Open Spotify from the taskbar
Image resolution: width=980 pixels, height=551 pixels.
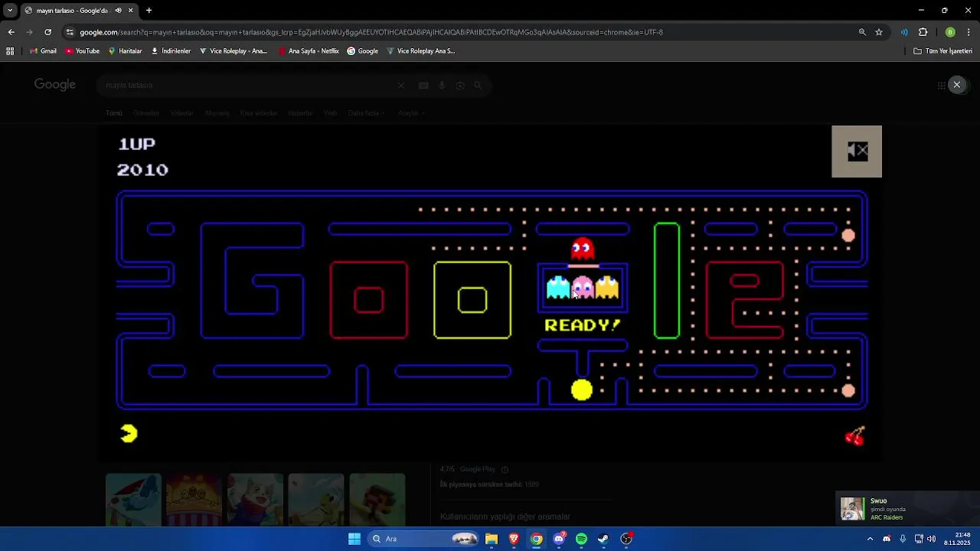pyautogui.click(x=581, y=539)
